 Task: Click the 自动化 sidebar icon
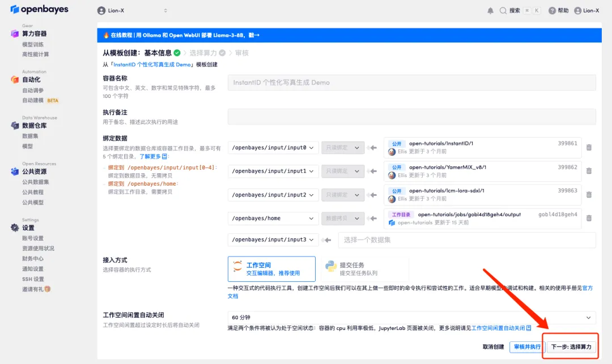click(x=15, y=79)
